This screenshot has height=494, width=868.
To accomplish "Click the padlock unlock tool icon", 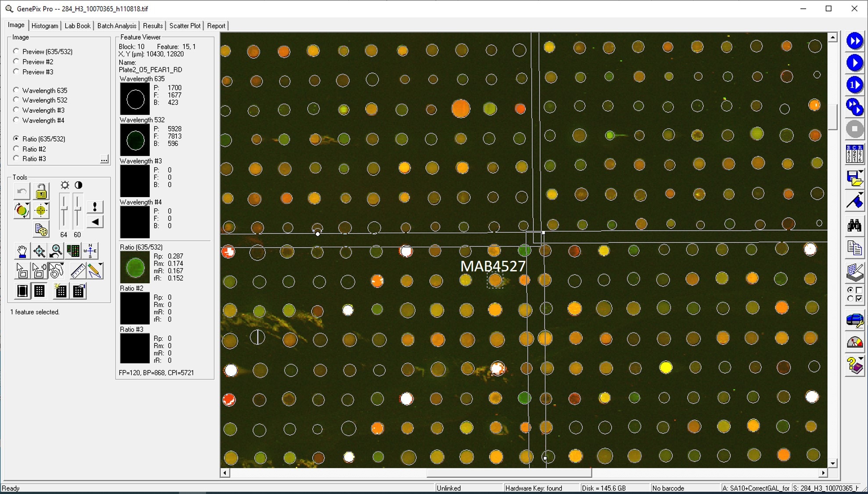I will coord(41,191).
